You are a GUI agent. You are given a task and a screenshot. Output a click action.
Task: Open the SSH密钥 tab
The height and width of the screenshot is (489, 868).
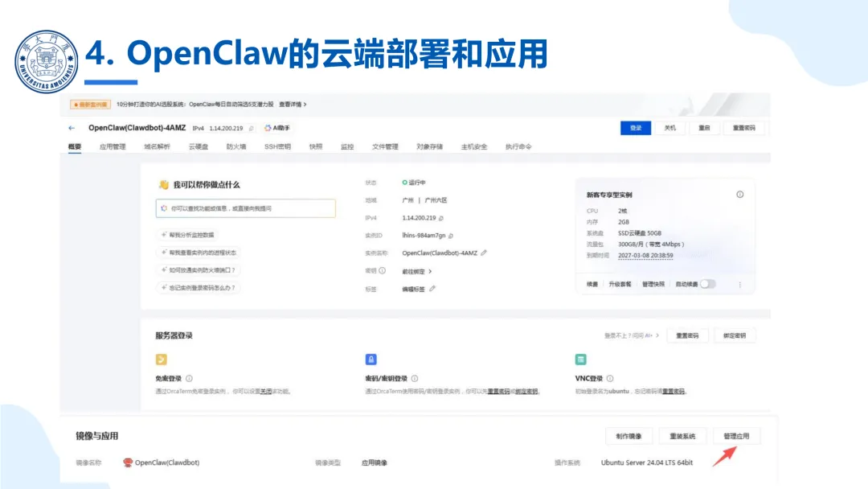[277, 146]
